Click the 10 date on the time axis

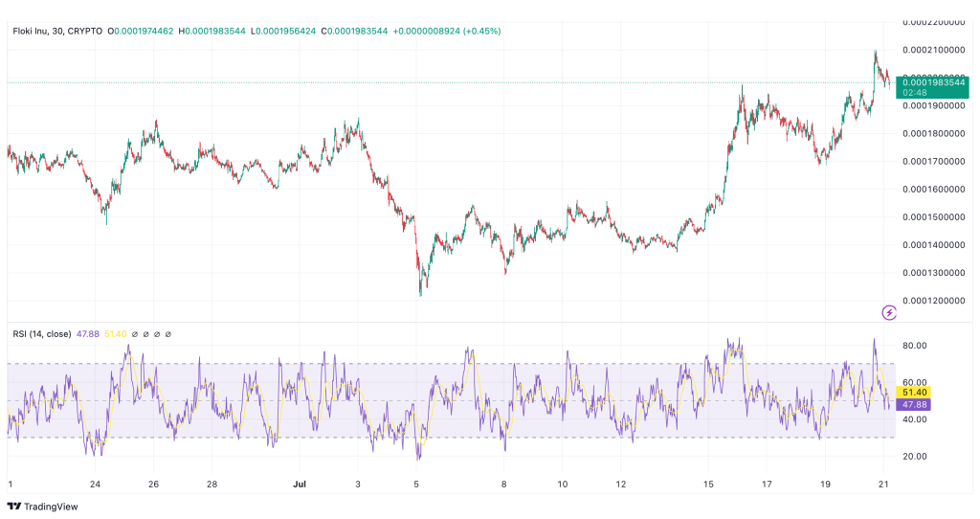click(563, 484)
